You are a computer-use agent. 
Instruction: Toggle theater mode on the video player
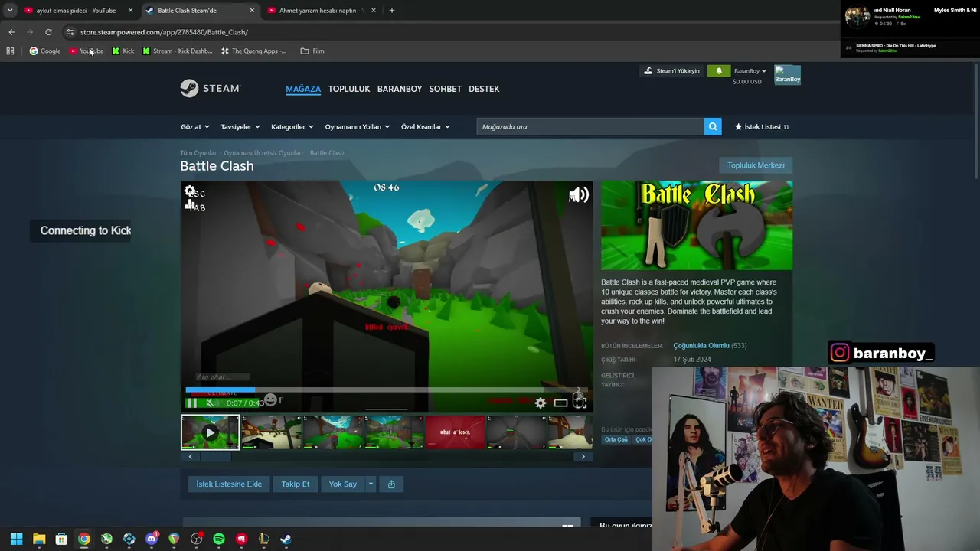click(x=560, y=403)
